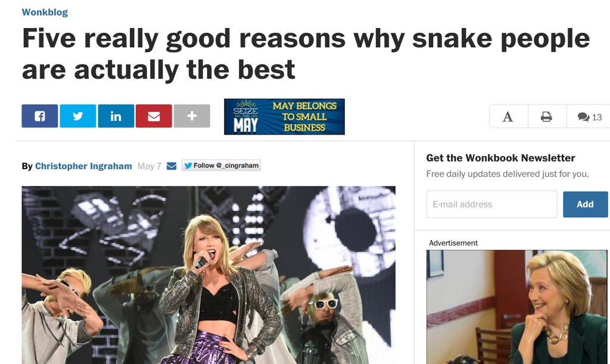
Task: Click the Wonkblog section link
Action: [x=45, y=12]
